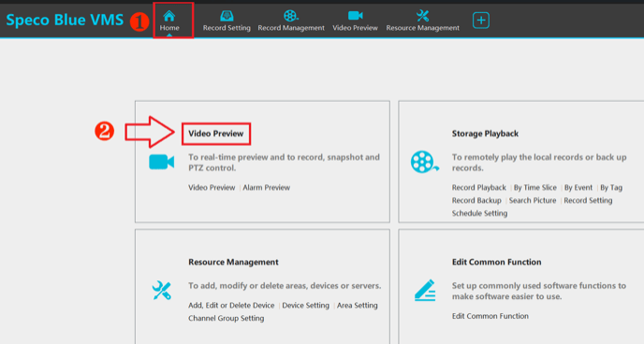Viewport: 644px width, 344px height.
Task: Open the Home tab label
Action: [169, 28]
